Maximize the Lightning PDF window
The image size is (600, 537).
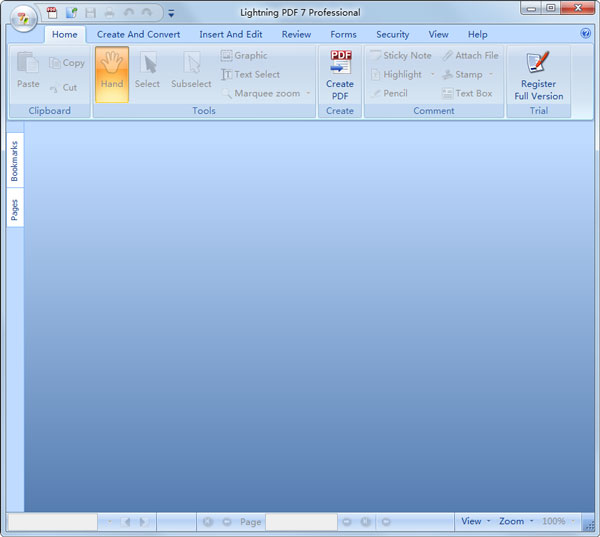coord(551,8)
